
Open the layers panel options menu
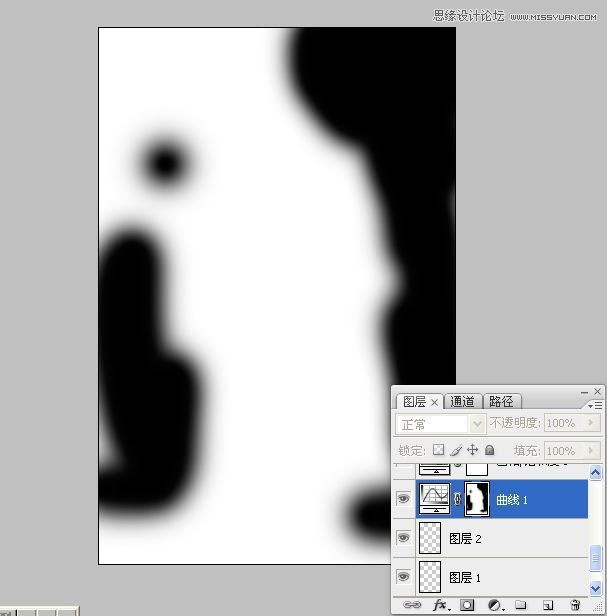pyautogui.click(x=596, y=406)
